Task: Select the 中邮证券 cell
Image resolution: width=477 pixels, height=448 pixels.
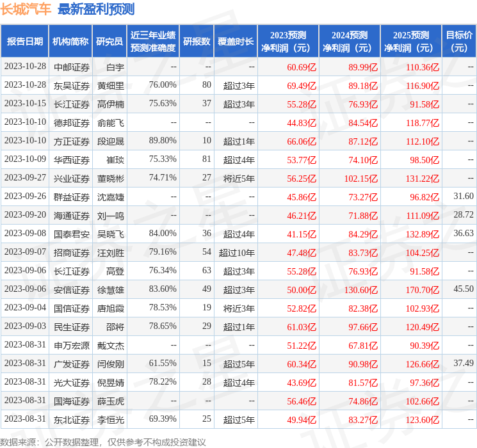Action: (72, 67)
